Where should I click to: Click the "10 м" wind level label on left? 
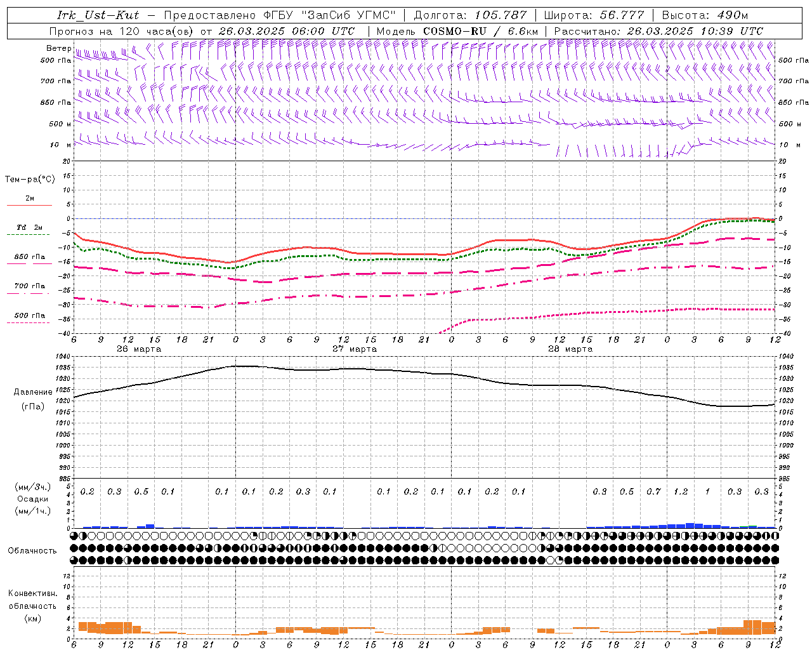[61, 145]
